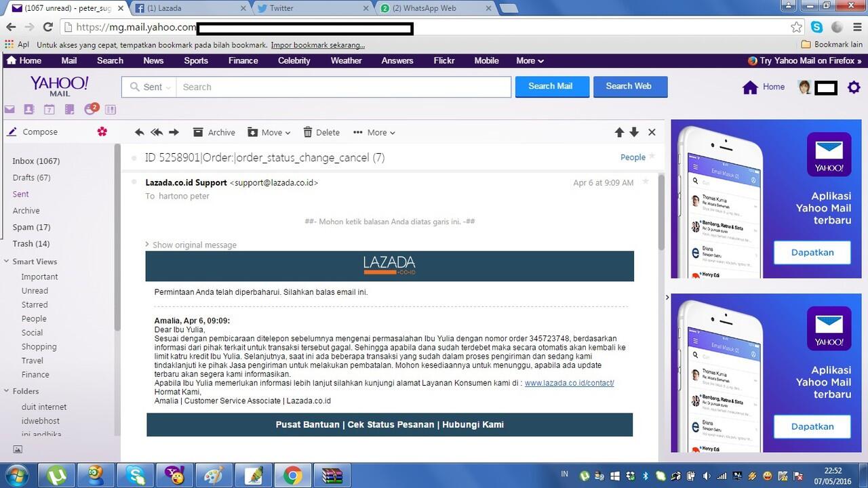Click the pink flower theme icon
The image size is (868, 488).
coord(102,131)
